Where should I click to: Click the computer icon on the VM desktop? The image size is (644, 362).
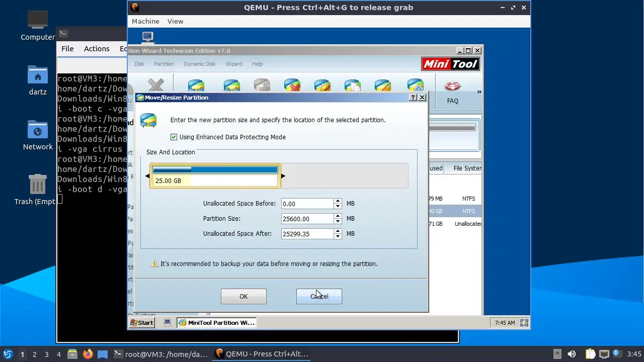click(147, 37)
